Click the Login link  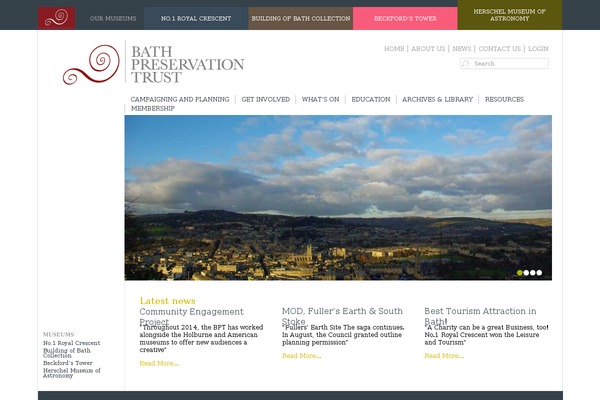[538, 49]
